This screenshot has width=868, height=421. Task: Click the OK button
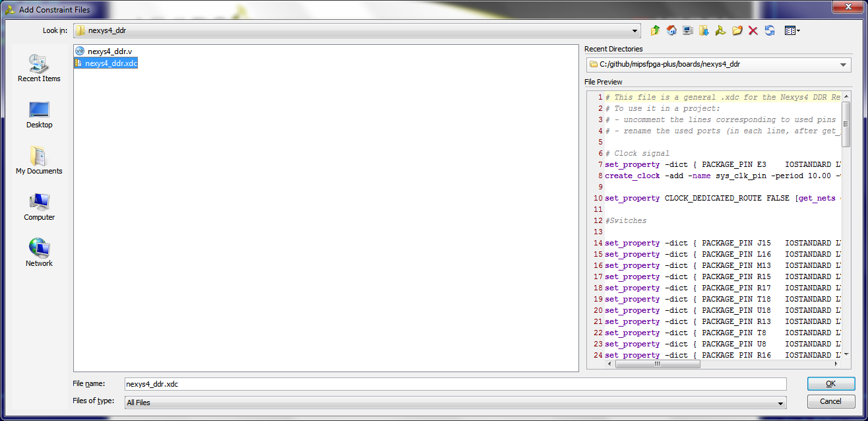(x=831, y=383)
